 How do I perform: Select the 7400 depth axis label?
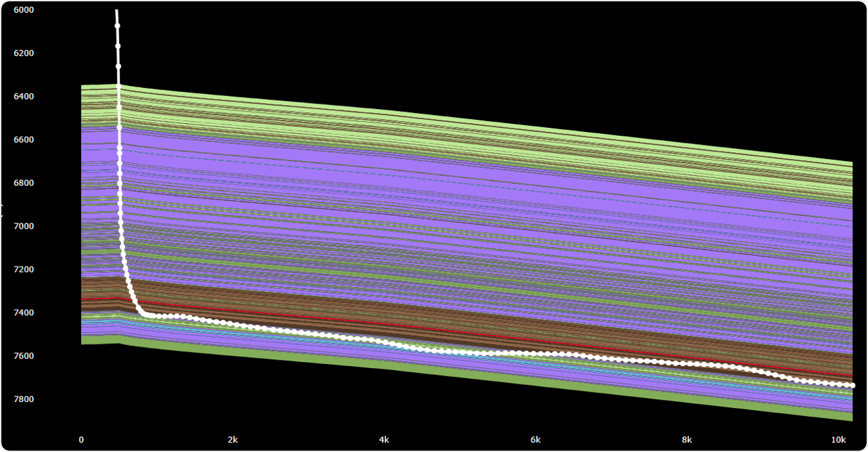click(x=24, y=313)
